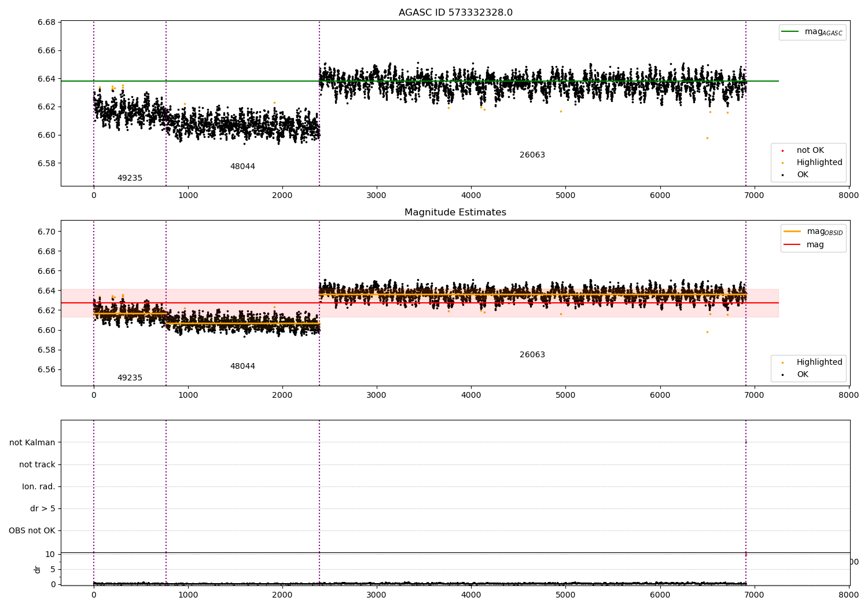This screenshot has width=868, height=608.
Task: Click the 6.70 y-axis tick label
Action: pos(47,232)
